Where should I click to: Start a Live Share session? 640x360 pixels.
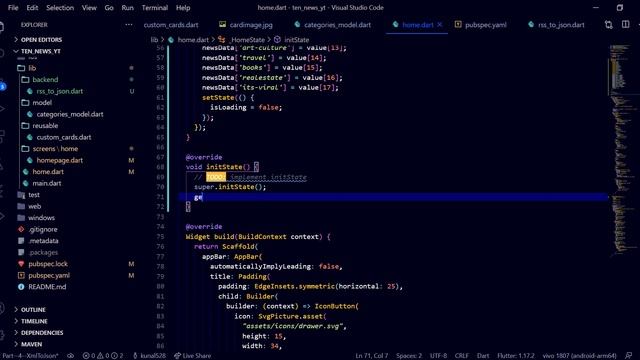[193, 356]
